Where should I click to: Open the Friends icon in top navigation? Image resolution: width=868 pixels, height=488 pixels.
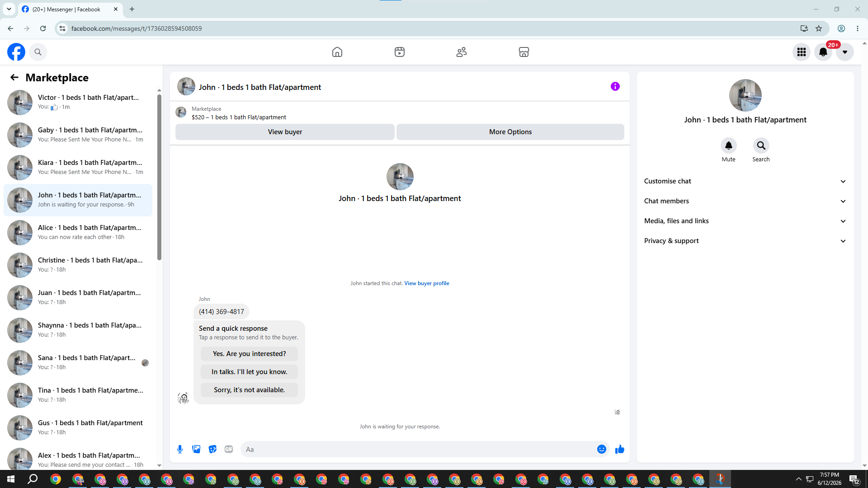click(x=462, y=52)
